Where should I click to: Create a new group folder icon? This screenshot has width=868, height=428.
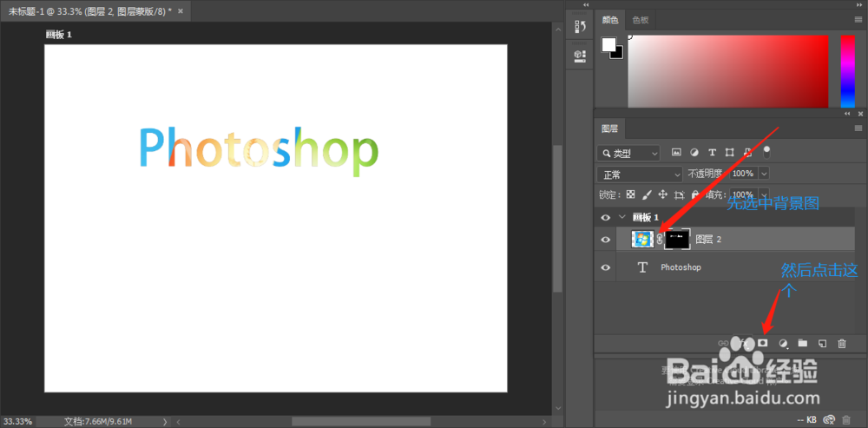(803, 343)
